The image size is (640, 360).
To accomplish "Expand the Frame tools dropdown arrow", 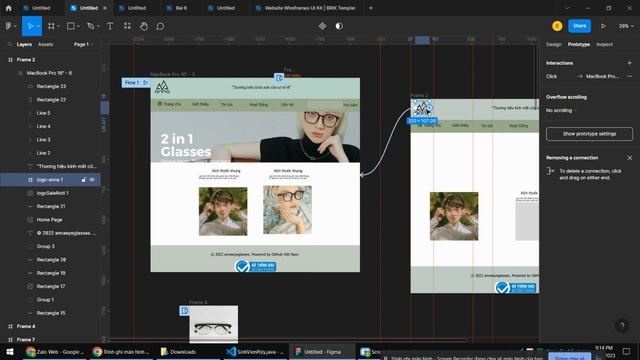I will click(x=58, y=26).
